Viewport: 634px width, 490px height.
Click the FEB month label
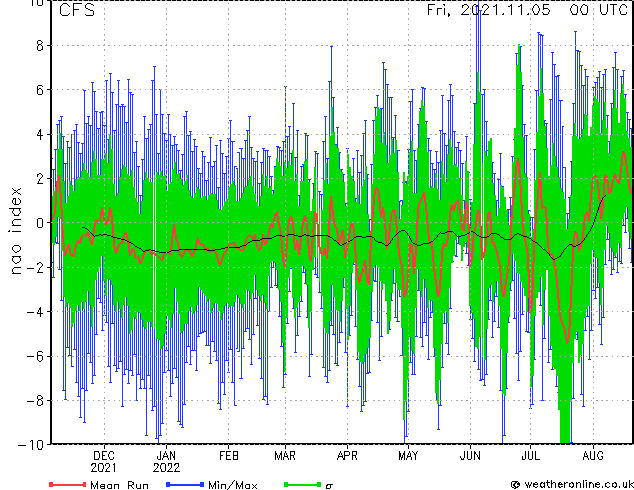(x=229, y=456)
